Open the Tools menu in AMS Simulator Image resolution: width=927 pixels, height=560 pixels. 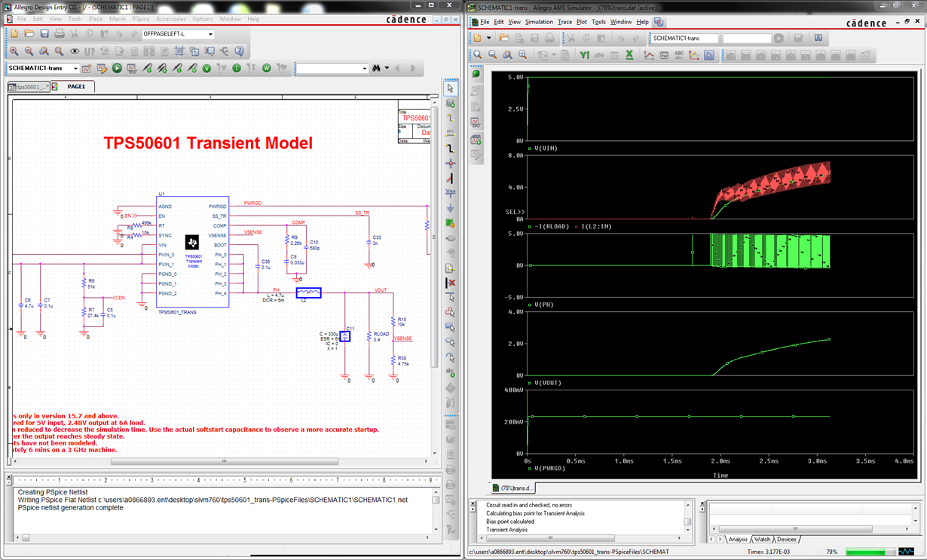tap(598, 22)
